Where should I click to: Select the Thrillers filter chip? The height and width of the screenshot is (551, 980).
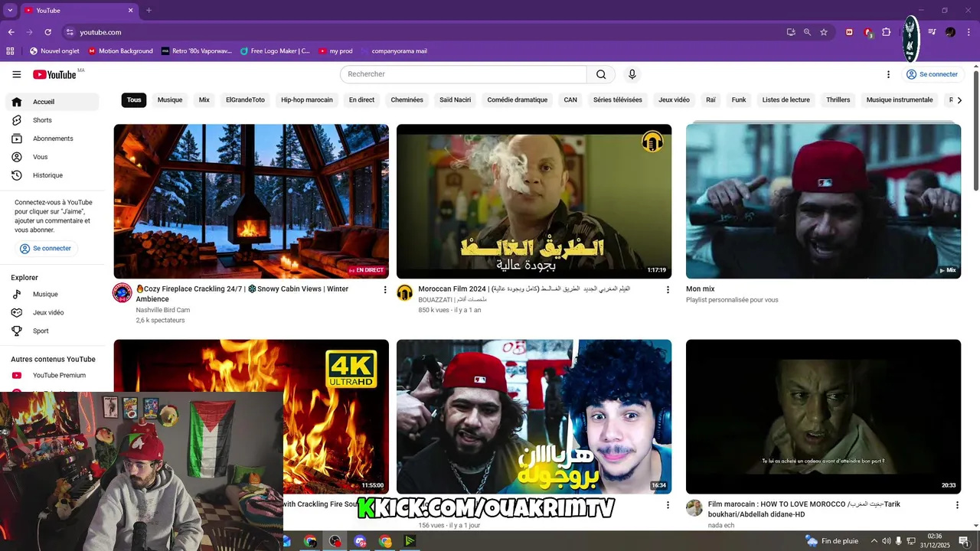[x=838, y=100]
